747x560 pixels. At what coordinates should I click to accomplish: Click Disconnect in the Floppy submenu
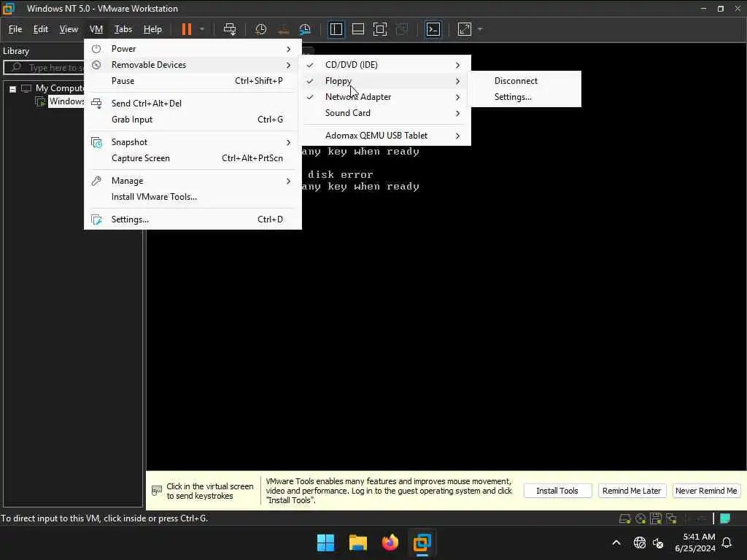coord(525,81)
